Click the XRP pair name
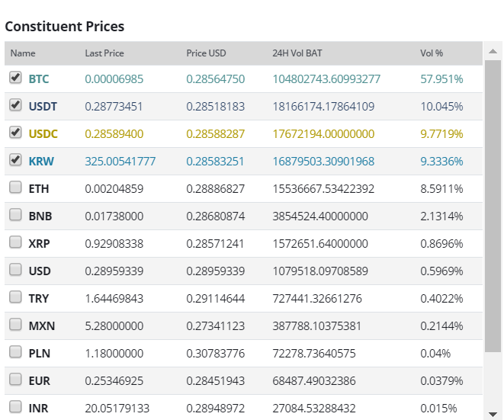Image resolution: width=504 pixels, height=420 pixels. click(x=39, y=244)
